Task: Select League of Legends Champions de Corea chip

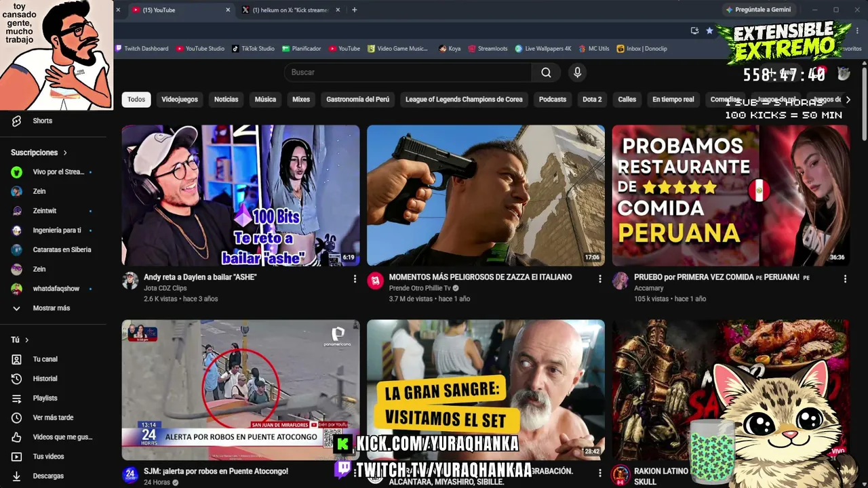Action: pos(464,100)
